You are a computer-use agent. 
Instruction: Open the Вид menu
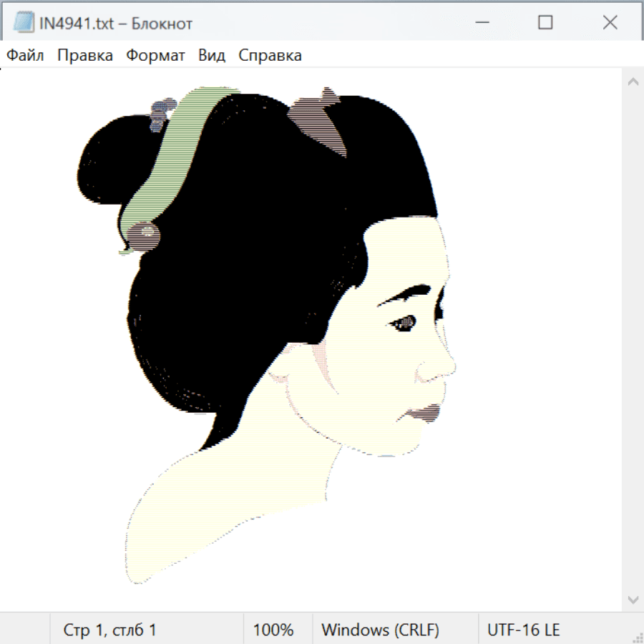(212, 56)
